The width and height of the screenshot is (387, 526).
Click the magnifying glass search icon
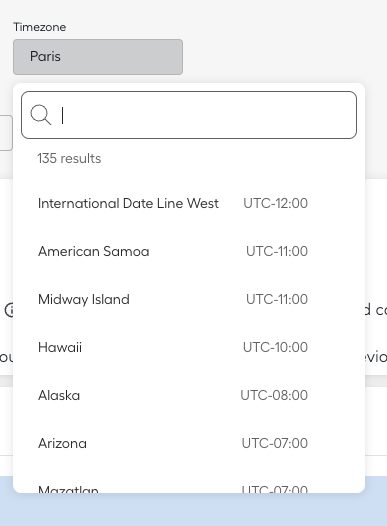tap(41, 115)
